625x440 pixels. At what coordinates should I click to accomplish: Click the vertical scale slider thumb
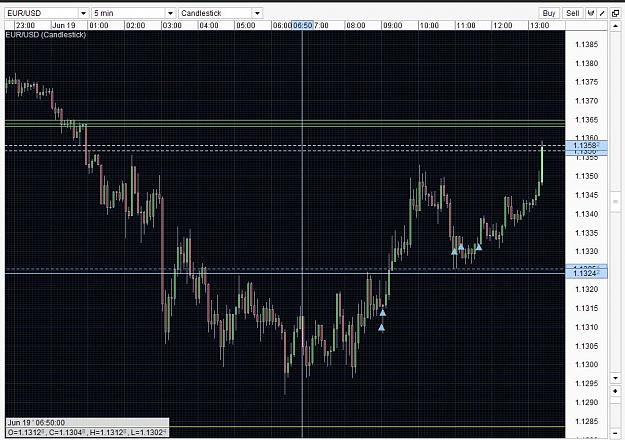615,202
